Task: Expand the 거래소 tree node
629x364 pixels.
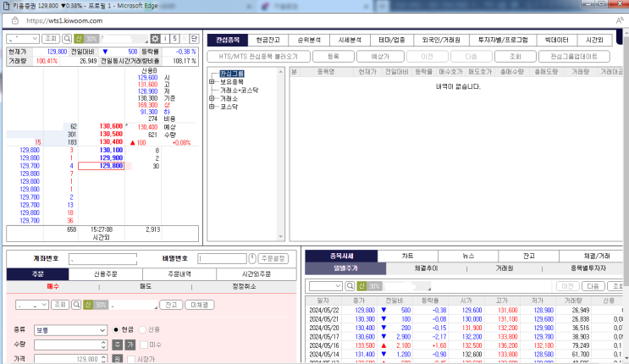Action: (x=212, y=98)
